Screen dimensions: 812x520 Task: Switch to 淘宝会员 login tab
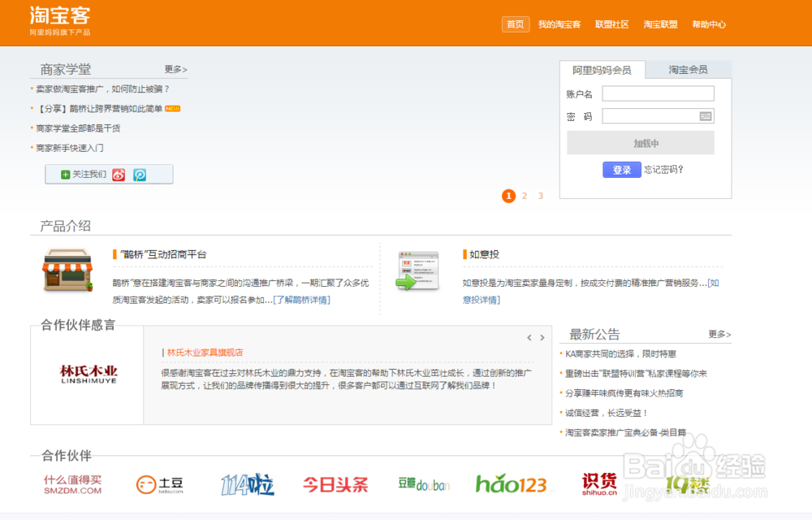(x=689, y=69)
